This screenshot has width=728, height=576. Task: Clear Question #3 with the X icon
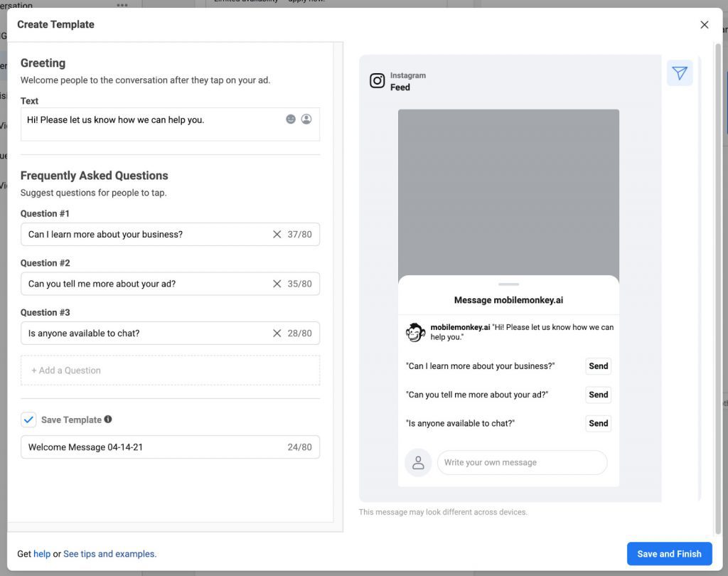[277, 334]
